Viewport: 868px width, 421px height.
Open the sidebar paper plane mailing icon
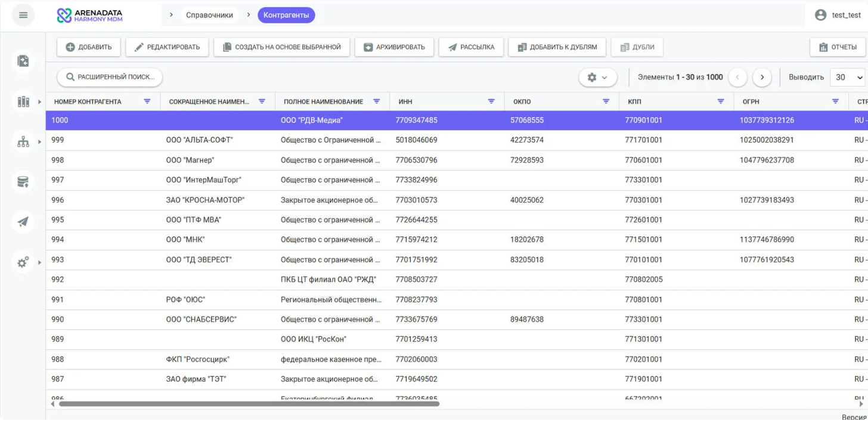pos(23,221)
